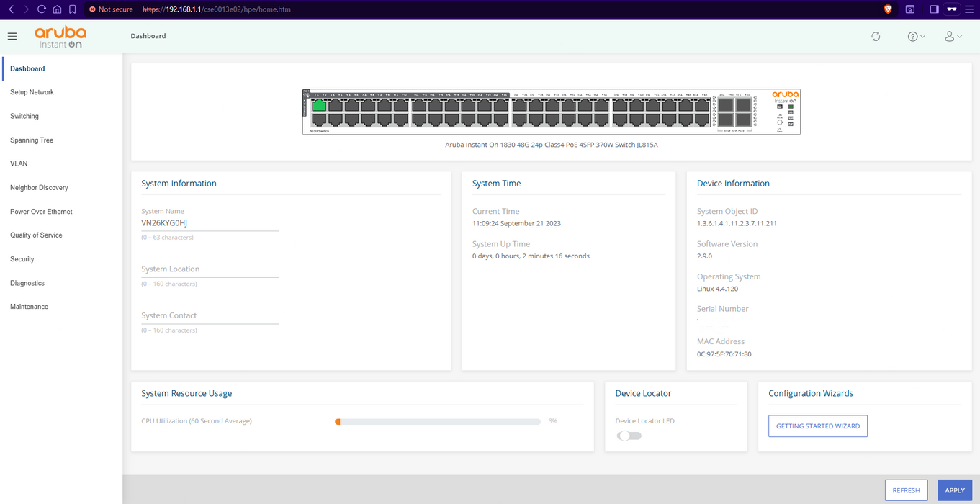Click the Not secure warning indicator
This screenshot has height=504, width=980.
click(111, 9)
